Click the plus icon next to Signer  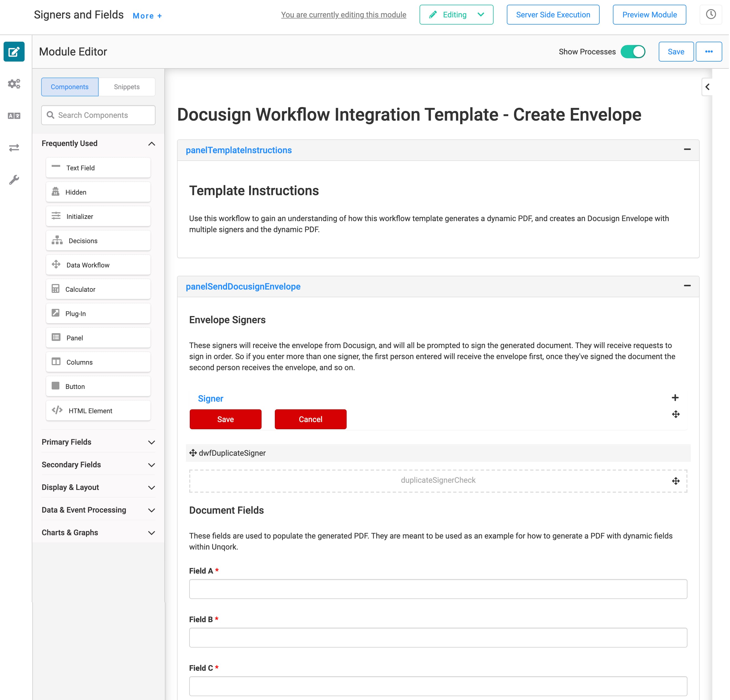675,398
